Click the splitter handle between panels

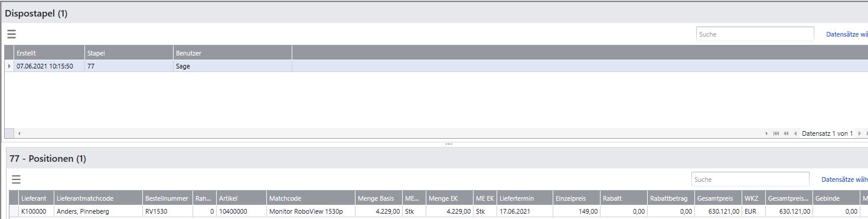pyautogui.click(x=449, y=144)
